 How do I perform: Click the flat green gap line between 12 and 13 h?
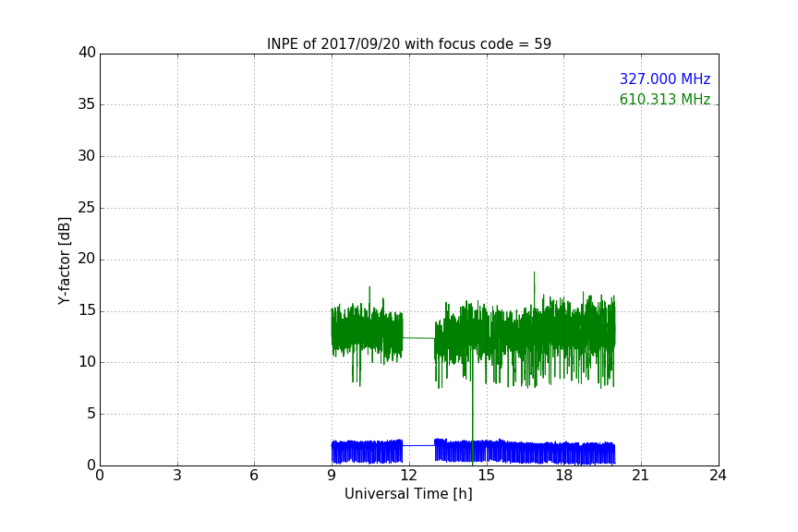(x=418, y=338)
